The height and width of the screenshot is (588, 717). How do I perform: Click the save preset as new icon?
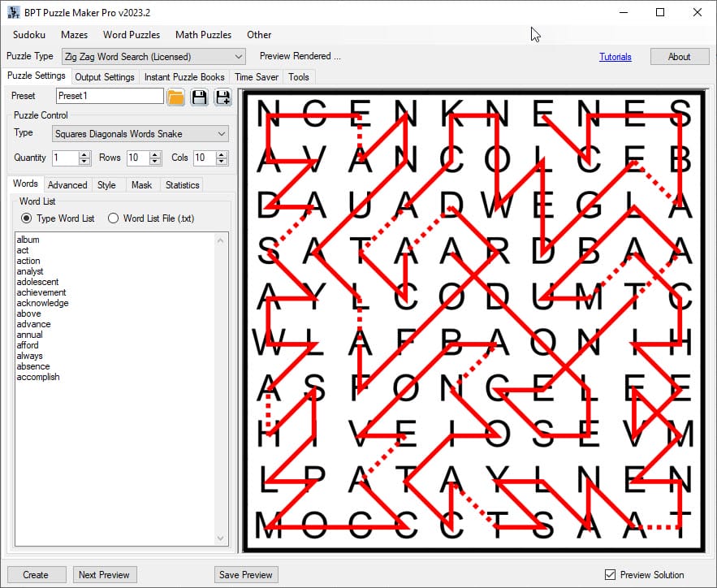tap(222, 97)
